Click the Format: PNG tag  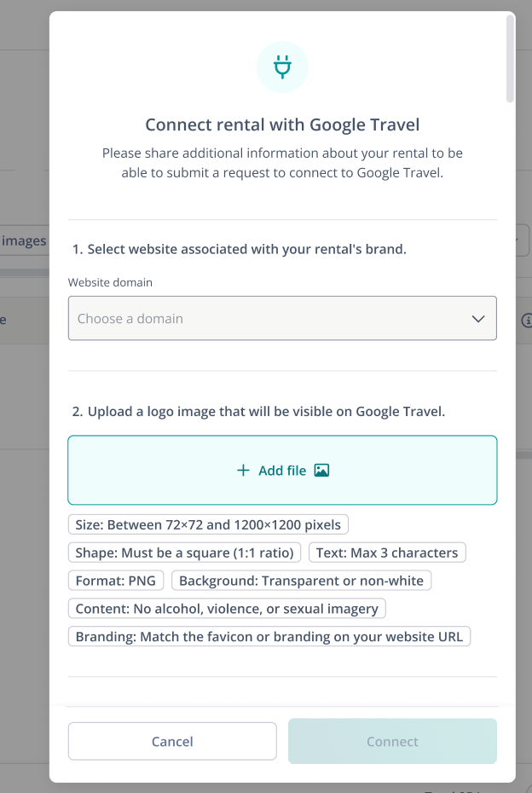(116, 581)
